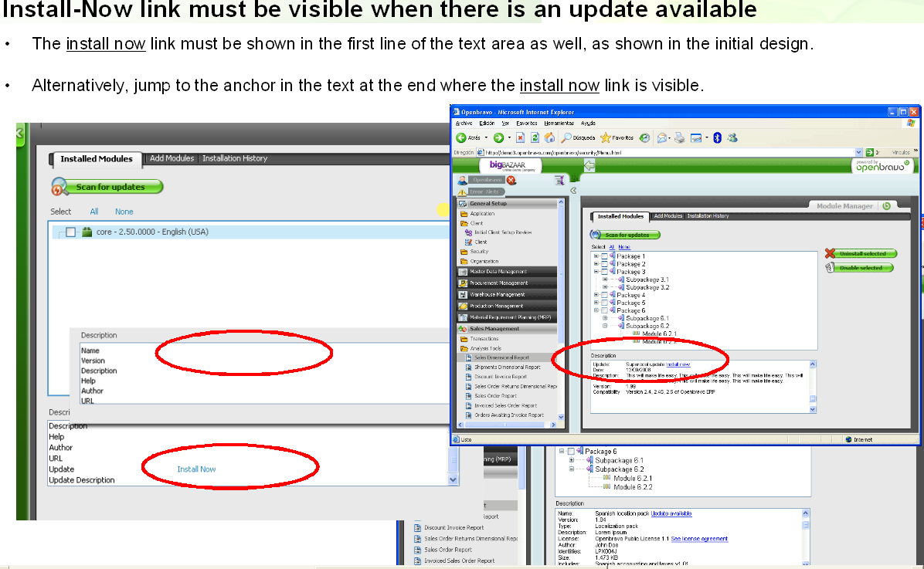Click the green core module package icon

(87, 232)
